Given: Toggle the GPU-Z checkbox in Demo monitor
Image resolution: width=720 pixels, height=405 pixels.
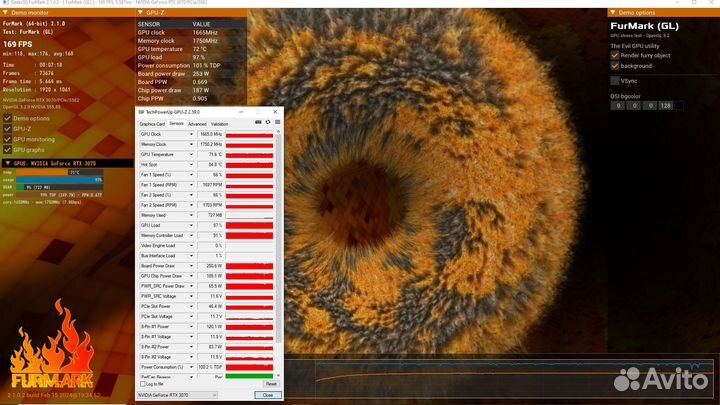Looking at the screenshot, I should pyautogui.click(x=7, y=129).
